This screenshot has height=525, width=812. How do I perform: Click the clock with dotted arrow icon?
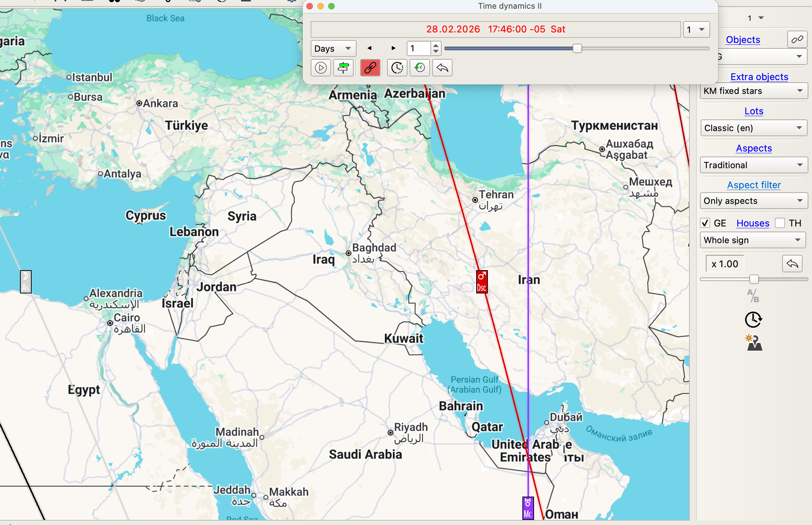(397, 68)
